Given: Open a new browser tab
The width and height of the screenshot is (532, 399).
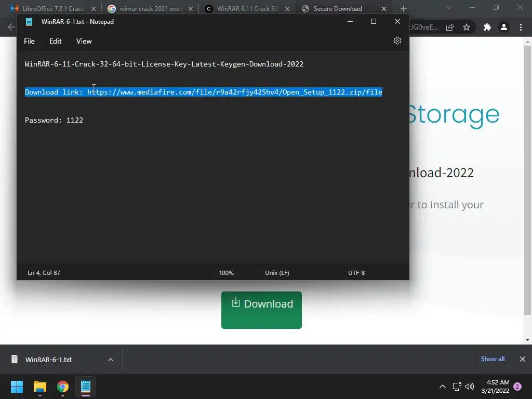Looking at the screenshot, I should pyautogui.click(x=403, y=9).
